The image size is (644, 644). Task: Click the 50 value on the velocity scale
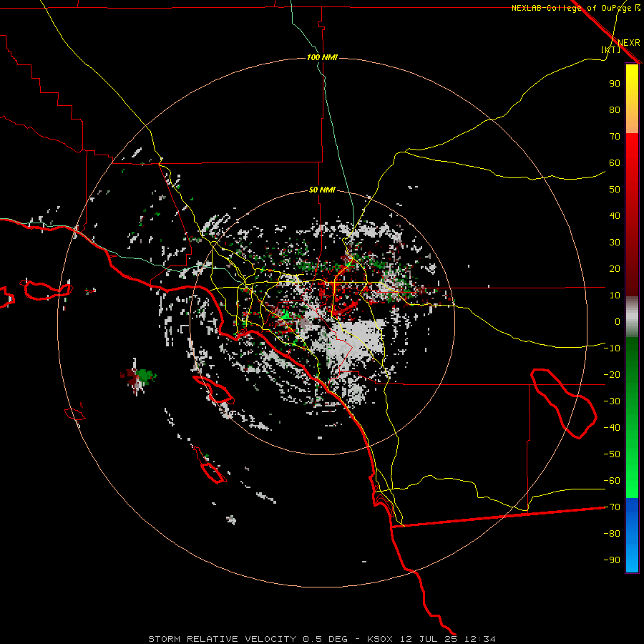[615, 190]
